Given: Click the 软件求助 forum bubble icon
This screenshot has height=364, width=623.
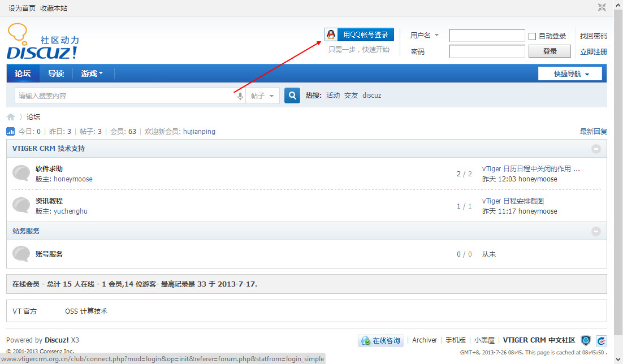Looking at the screenshot, I should point(21,174).
